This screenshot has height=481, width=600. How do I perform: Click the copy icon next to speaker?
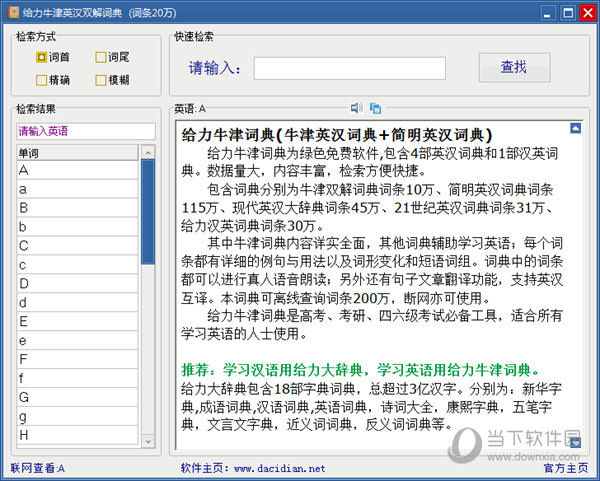[375, 109]
